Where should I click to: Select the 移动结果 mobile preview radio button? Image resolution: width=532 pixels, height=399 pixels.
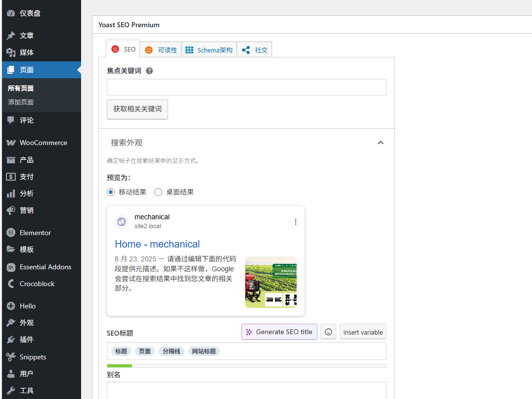tap(111, 192)
